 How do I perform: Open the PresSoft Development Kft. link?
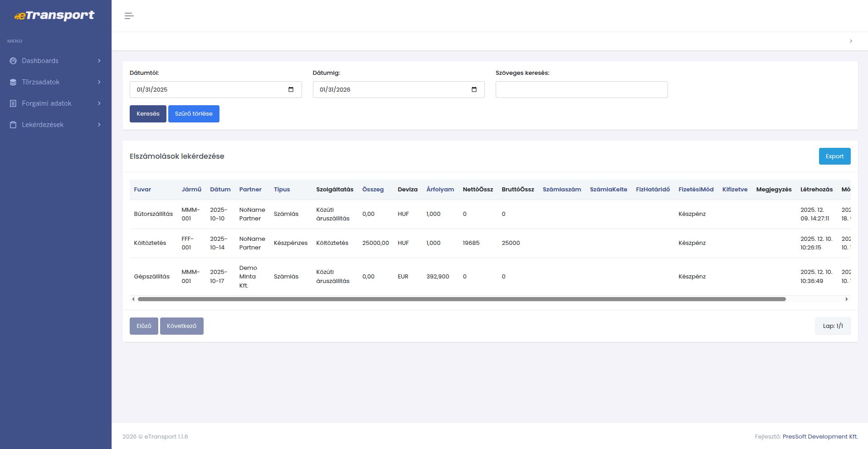pos(820,437)
